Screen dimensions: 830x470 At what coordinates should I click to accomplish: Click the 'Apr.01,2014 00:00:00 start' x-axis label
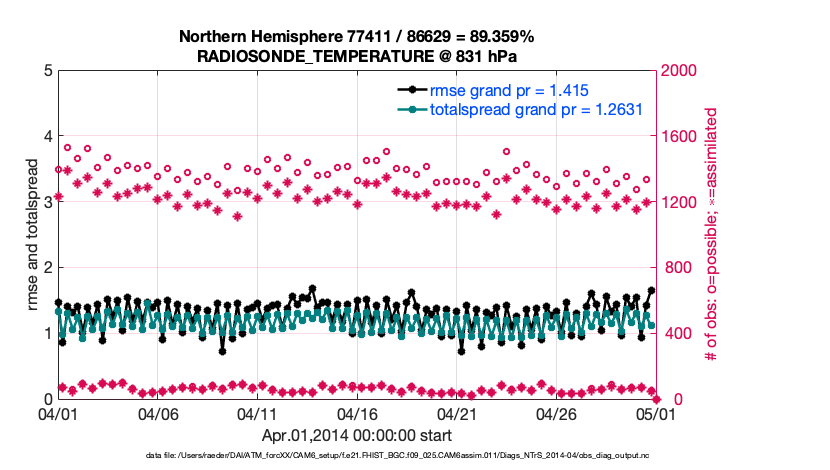[x=356, y=436]
